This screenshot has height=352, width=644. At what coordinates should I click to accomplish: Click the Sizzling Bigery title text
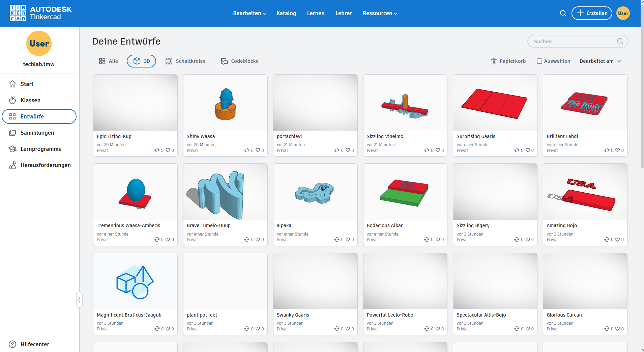coord(473,225)
